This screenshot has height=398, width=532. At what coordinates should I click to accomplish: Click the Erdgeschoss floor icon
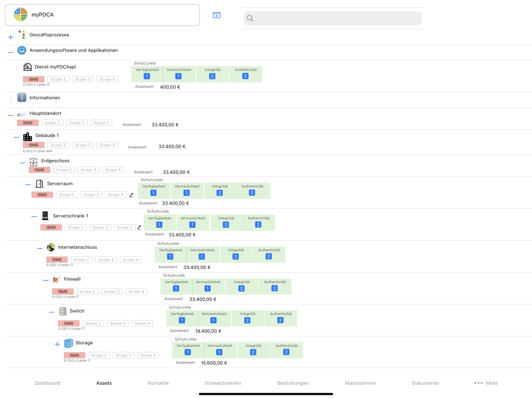tap(33, 162)
